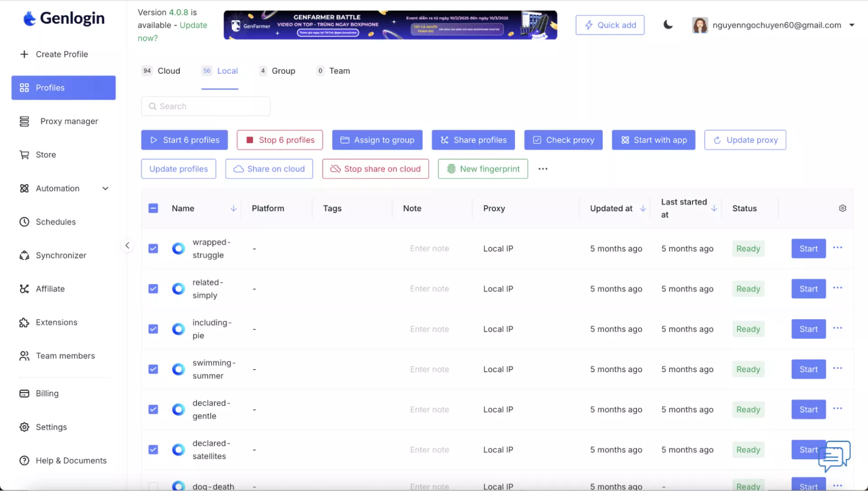Sort profiles by Name column arrow
The width and height of the screenshot is (868, 491).
(233, 208)
